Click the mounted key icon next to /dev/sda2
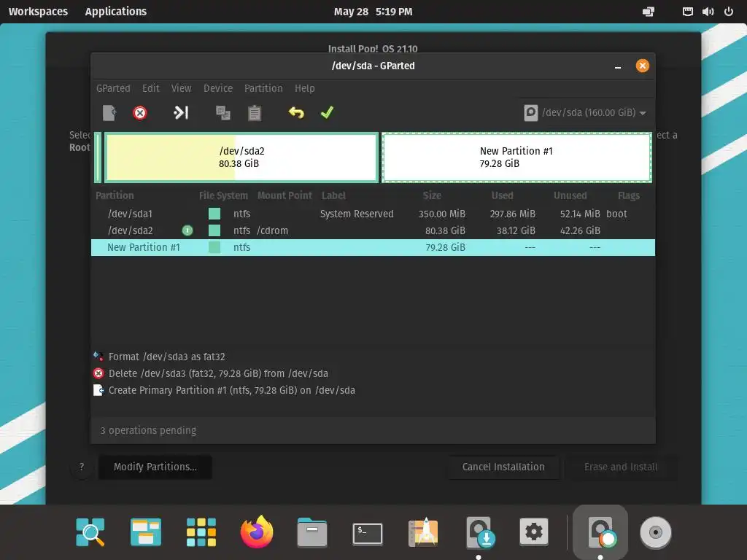This screenshot has width=747, height=560. coord(187,230)
